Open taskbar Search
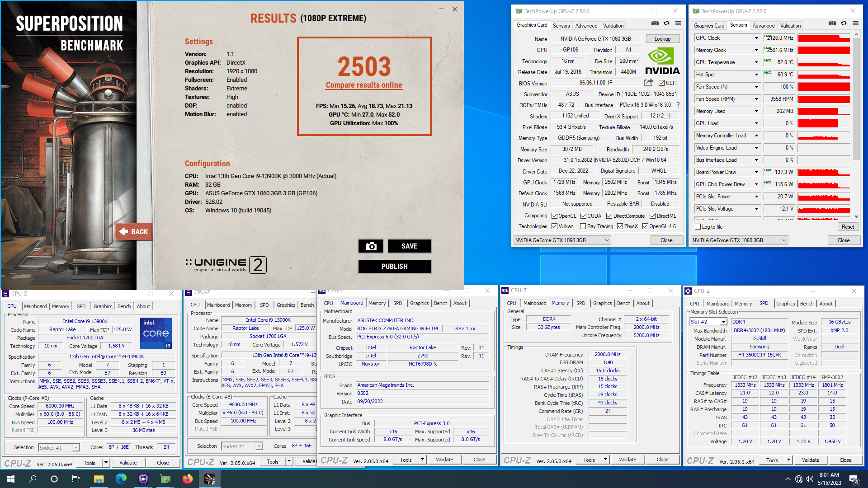Image resolution: width=868 pixels, height=488 pixels. point(33,479)
